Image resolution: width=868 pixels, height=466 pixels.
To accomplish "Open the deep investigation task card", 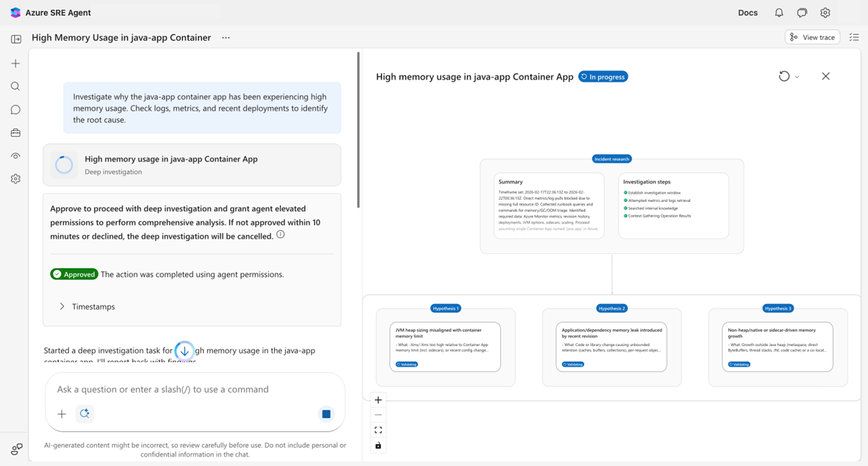I will tap(192, 165).
